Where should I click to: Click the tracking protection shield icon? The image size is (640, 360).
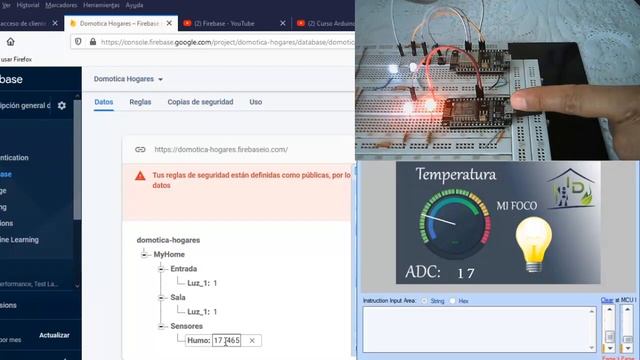pos(78,42)
